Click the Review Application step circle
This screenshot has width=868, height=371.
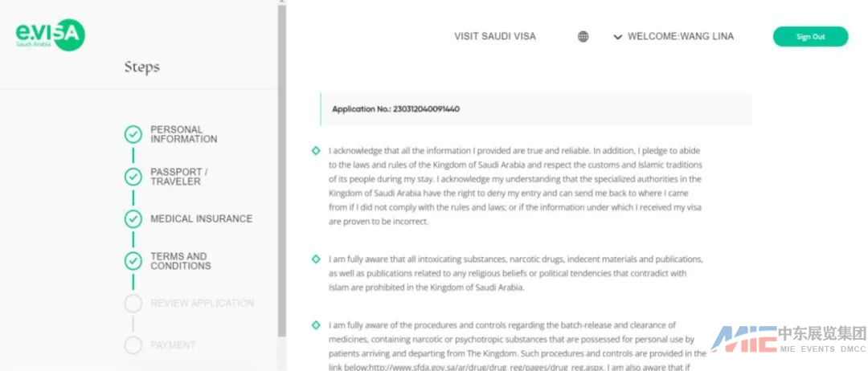tap(133, 304)
